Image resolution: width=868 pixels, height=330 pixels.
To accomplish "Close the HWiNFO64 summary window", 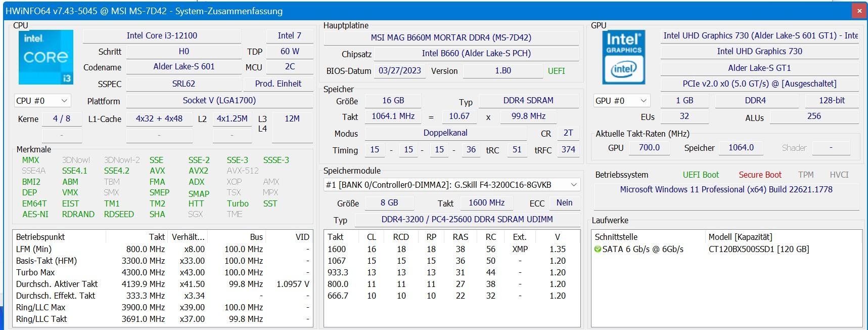I will 859,10.
